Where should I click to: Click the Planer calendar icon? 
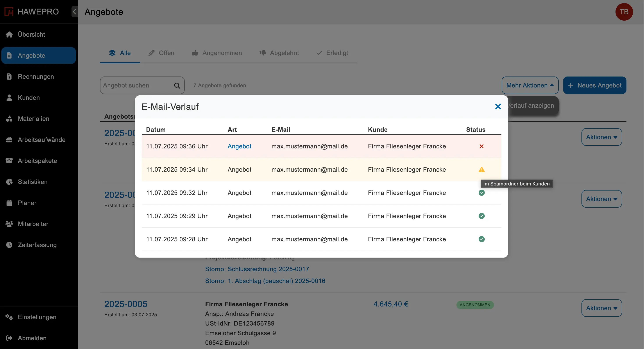(9, 203)
